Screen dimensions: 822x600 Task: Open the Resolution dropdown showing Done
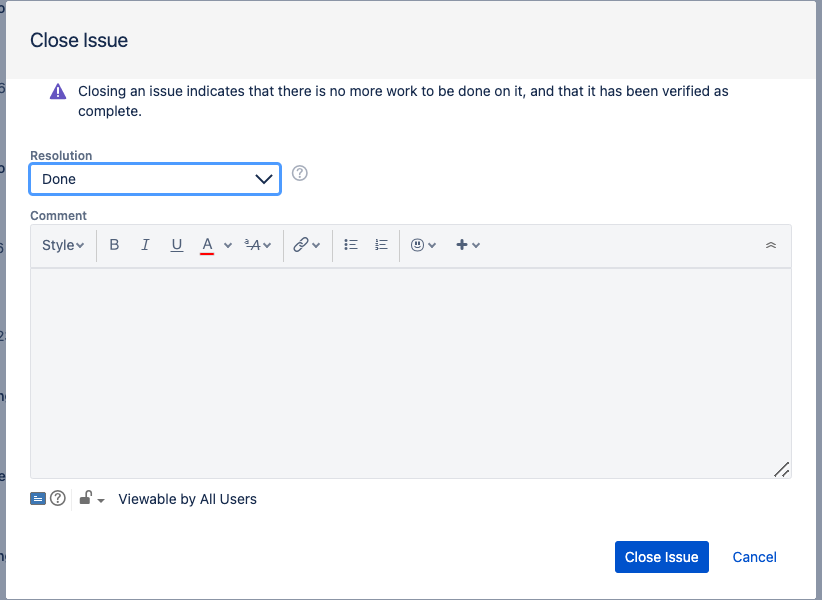[x=155, y=179]
